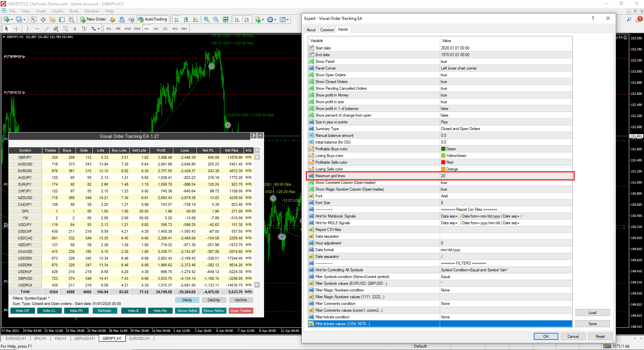Toggle Show-%Mov in tracking panel
Viewport: 644px width, 350px height.
pyautogui.click(x=214, y=311)
